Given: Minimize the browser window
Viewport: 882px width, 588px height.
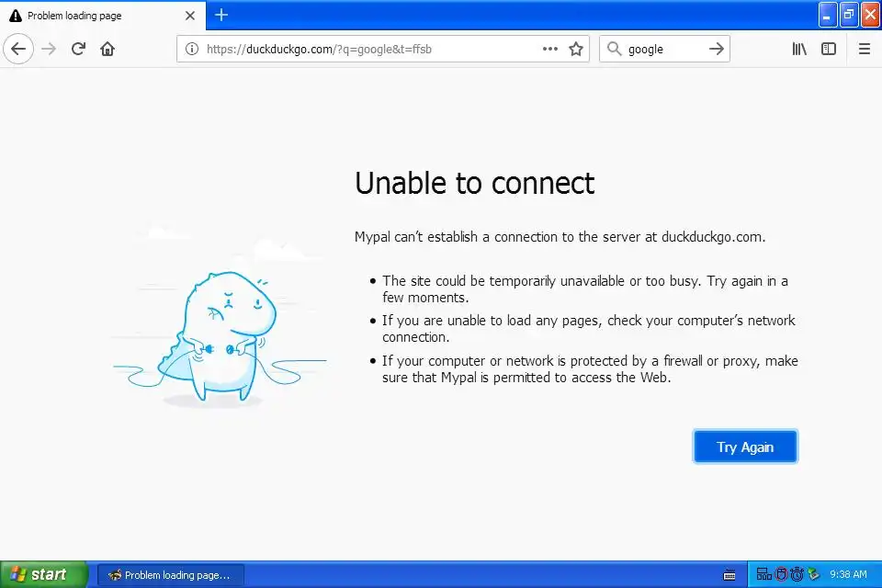Looking at the screenshot, I should pos(827,16).
